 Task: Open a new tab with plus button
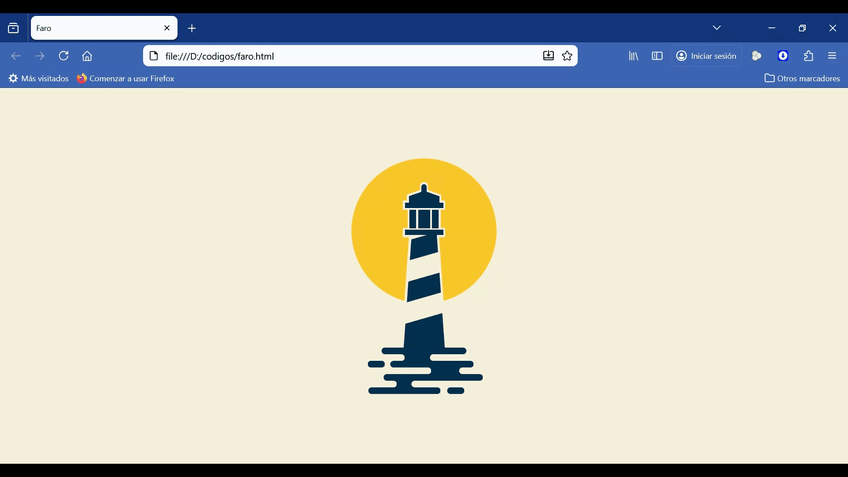coord(191,28)
